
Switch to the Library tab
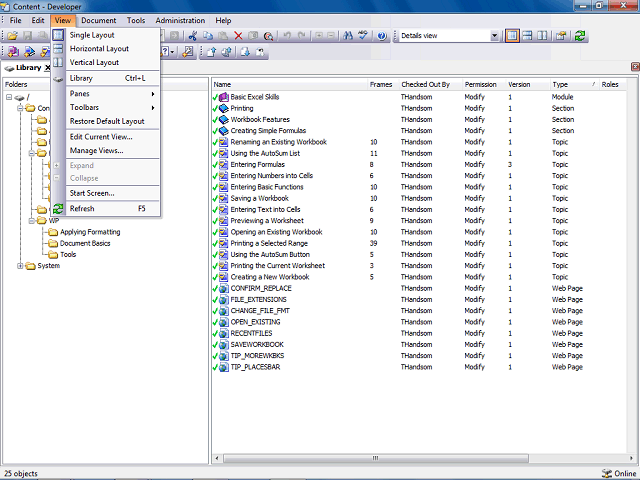coord(27,68)
